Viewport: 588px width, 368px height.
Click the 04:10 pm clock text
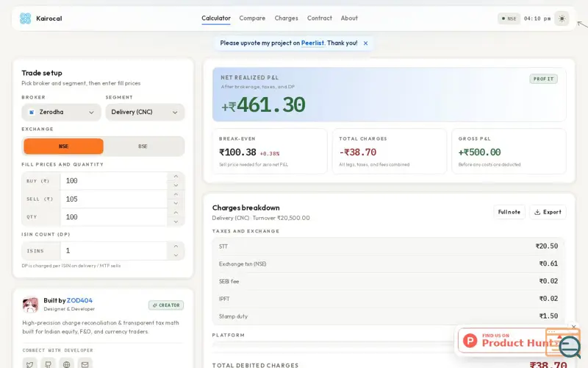[537, 18]
